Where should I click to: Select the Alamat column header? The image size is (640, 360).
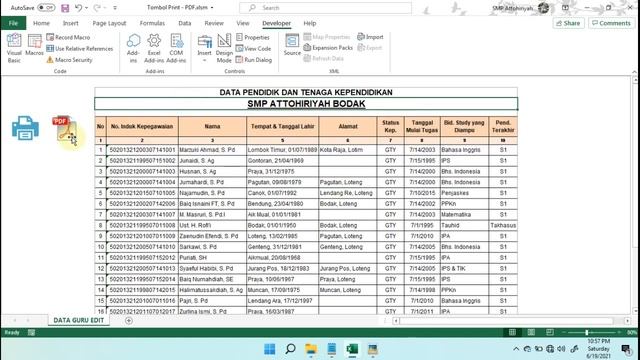click(348, 127)
